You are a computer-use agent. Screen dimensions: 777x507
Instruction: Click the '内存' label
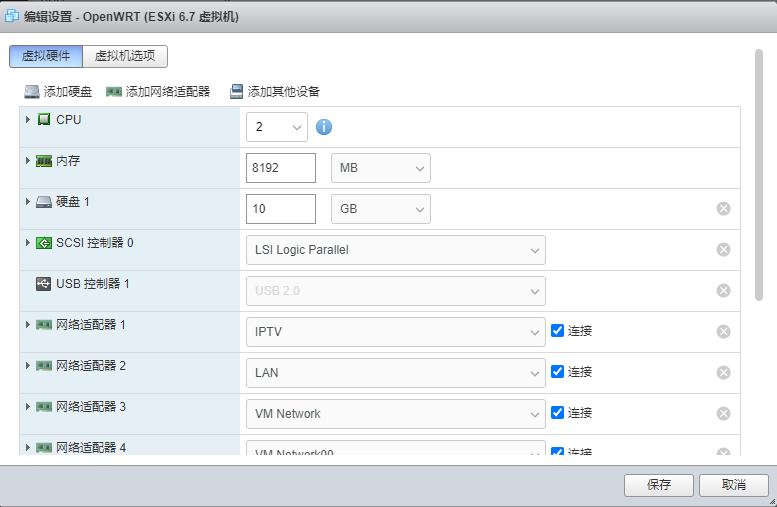point(68,161)
